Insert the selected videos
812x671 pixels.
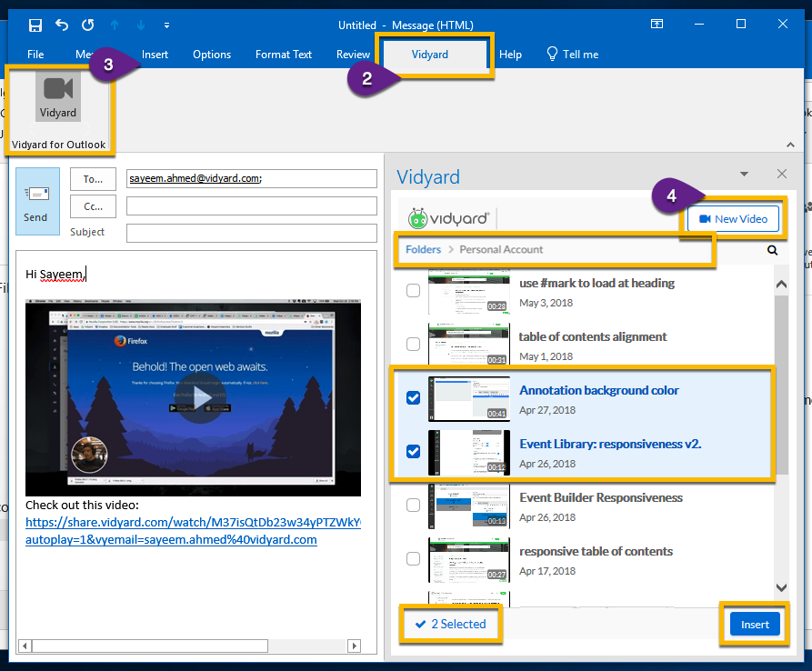[x=755, y=625]
